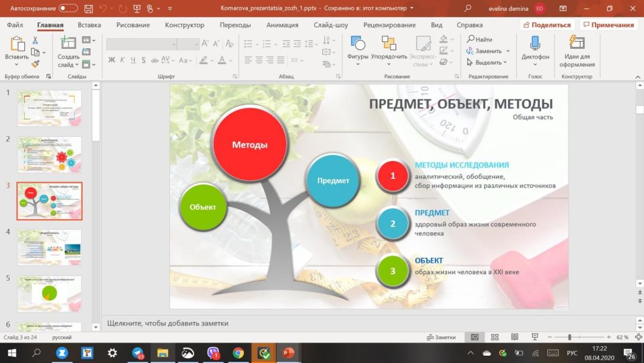Image resolution: width=644 pixels, height=363 pixels.
Task: Click the text highlight color swatch
Action: [203, 60]
